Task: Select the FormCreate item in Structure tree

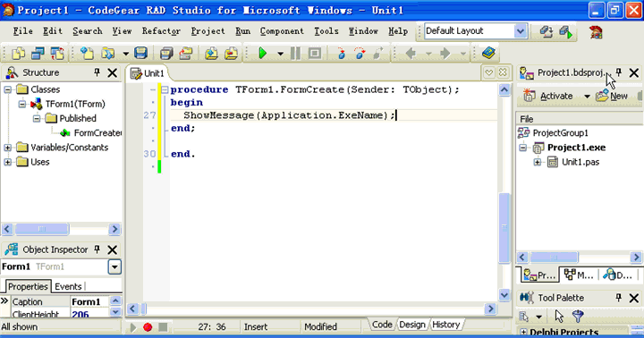Action: pyautogui.click(x=90, y=133)
